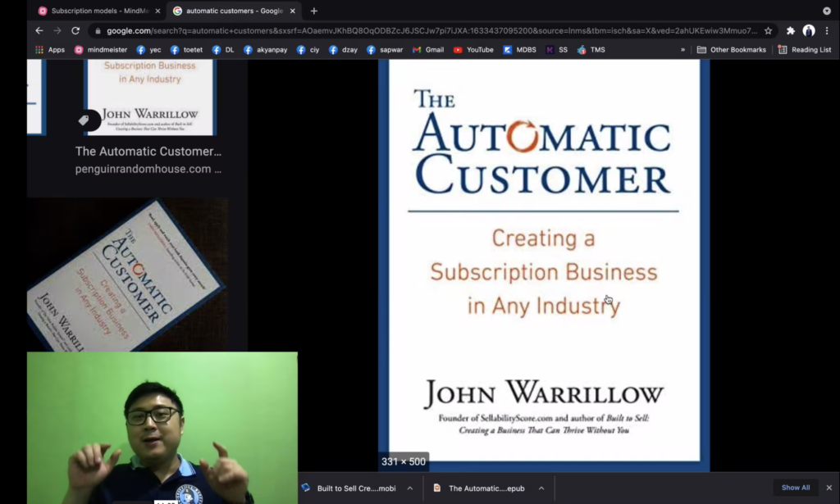The image size is (840, 504).
Task: Close the downloads bar
Action: pyautogui.click(x=829, y=488)
